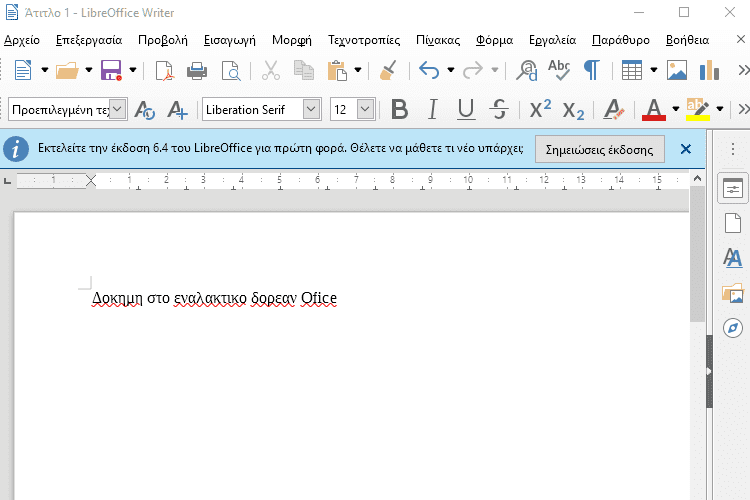Open the Προβολή menu
The width and height of the screenshot is (750, 500).
click(x=163, y=40)
